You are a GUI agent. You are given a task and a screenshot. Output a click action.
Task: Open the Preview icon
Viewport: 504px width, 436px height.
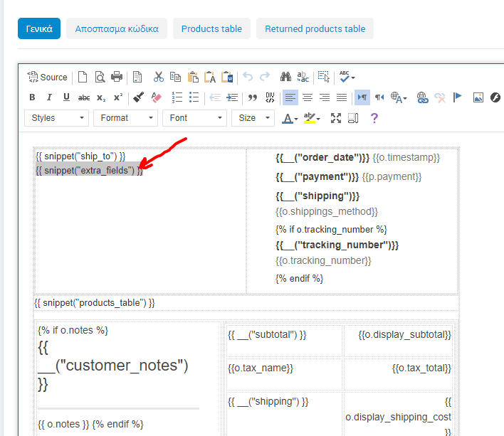tap(100, 78)
